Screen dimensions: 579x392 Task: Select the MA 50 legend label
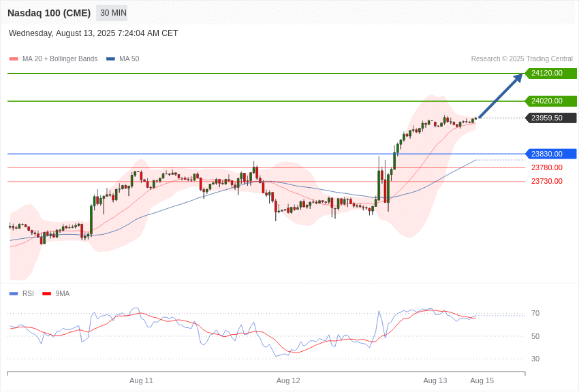click(129, 59)
